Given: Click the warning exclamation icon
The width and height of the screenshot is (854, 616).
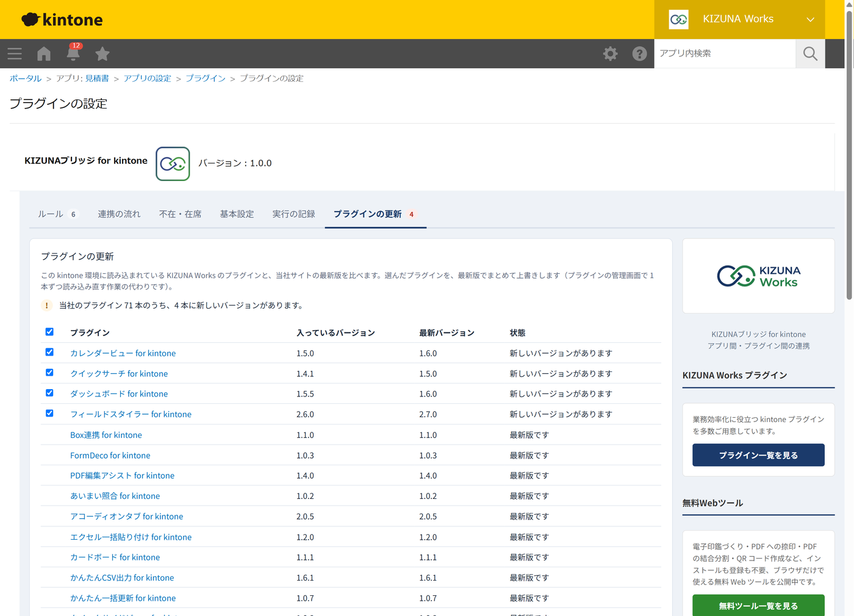Looking at the screenshot, I should [46, 306].
